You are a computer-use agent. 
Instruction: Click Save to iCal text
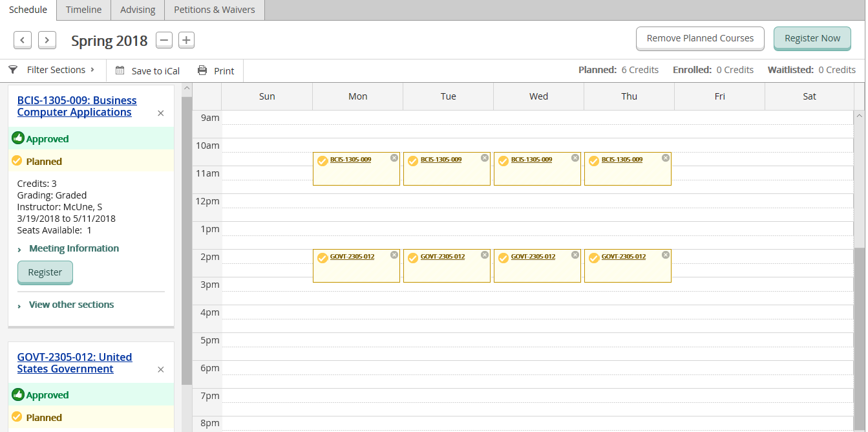[156, 71]
